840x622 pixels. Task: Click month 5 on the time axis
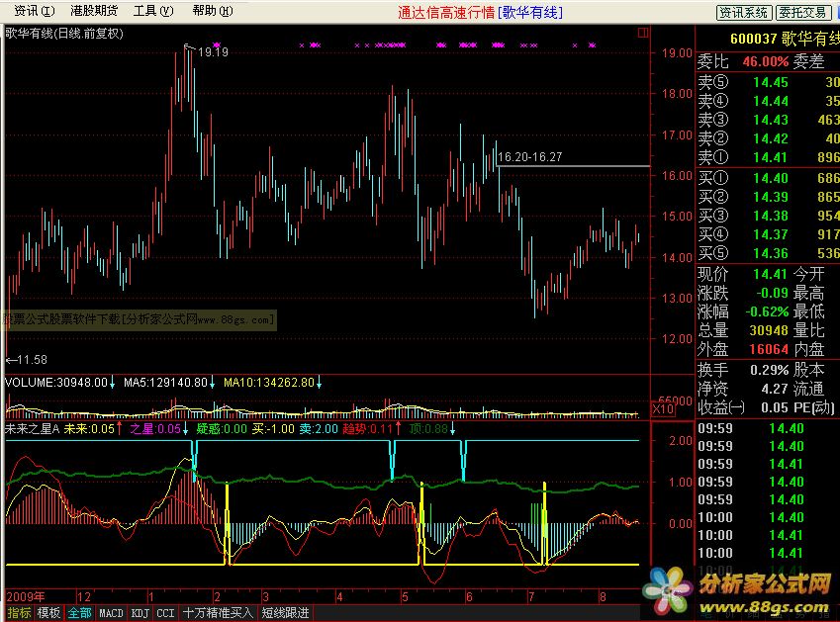click(x=405, y=597)
